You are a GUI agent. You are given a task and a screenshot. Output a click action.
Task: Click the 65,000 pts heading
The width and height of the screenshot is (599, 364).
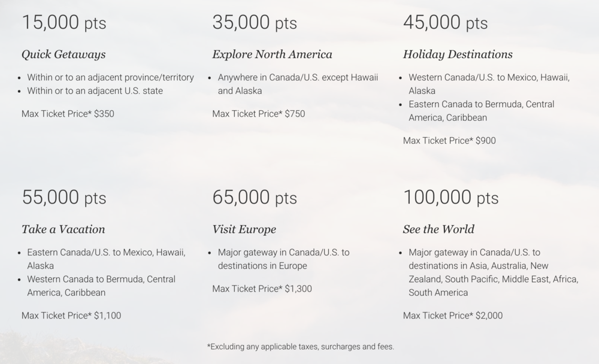tap(254, 198)
